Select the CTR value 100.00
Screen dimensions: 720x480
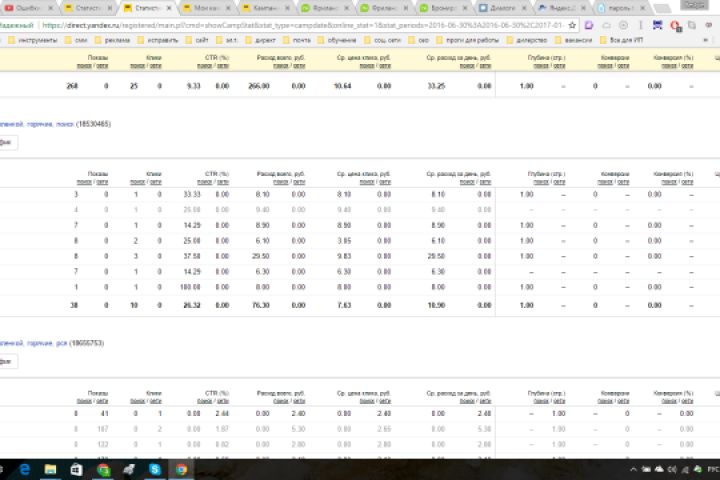(190, 287)
